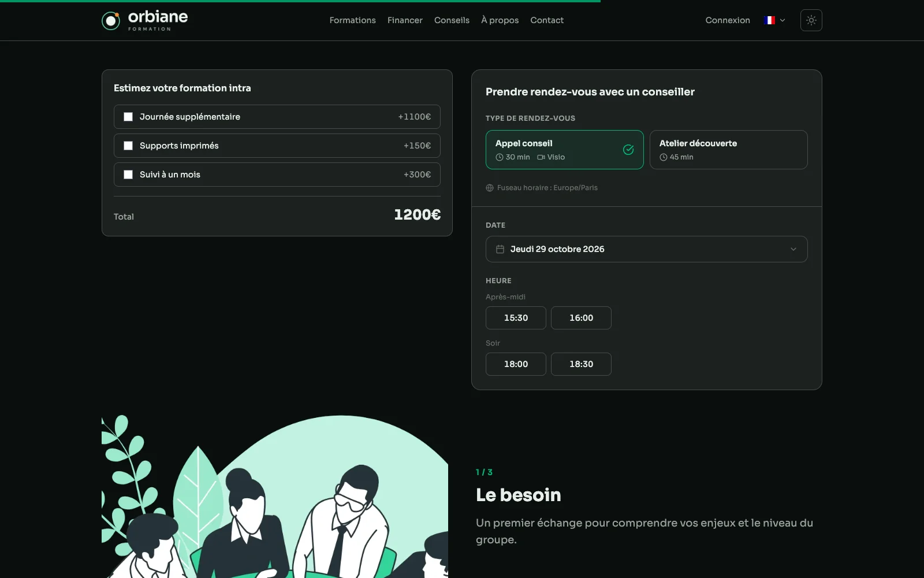Enable the Suivi à un mois checkbox

pos(128,175)
